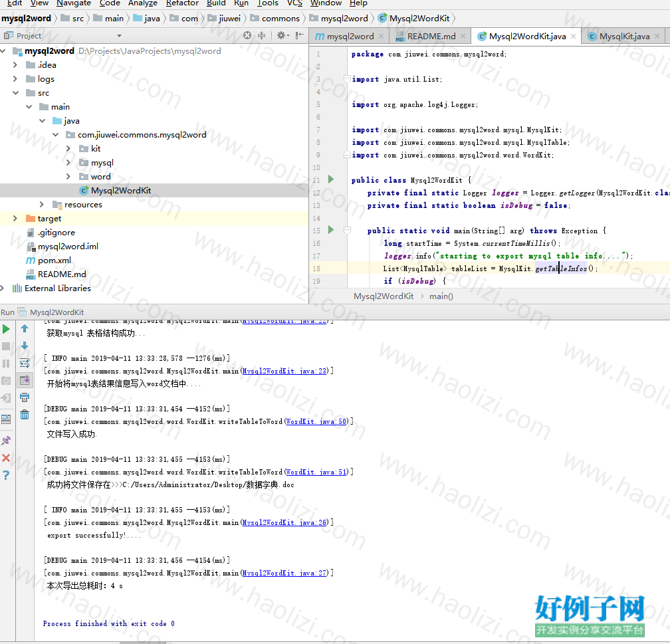Image resolution: width=670 pixels, height=644 pixels.
Task: Open the Project view dropdown
Action: 119,36
